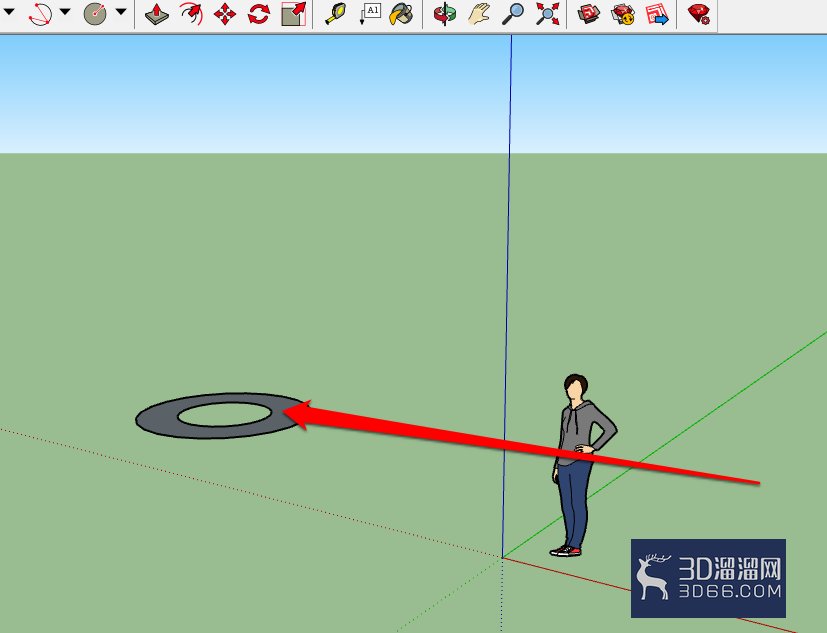Select the gray ring face in the model

coord(156,420)
